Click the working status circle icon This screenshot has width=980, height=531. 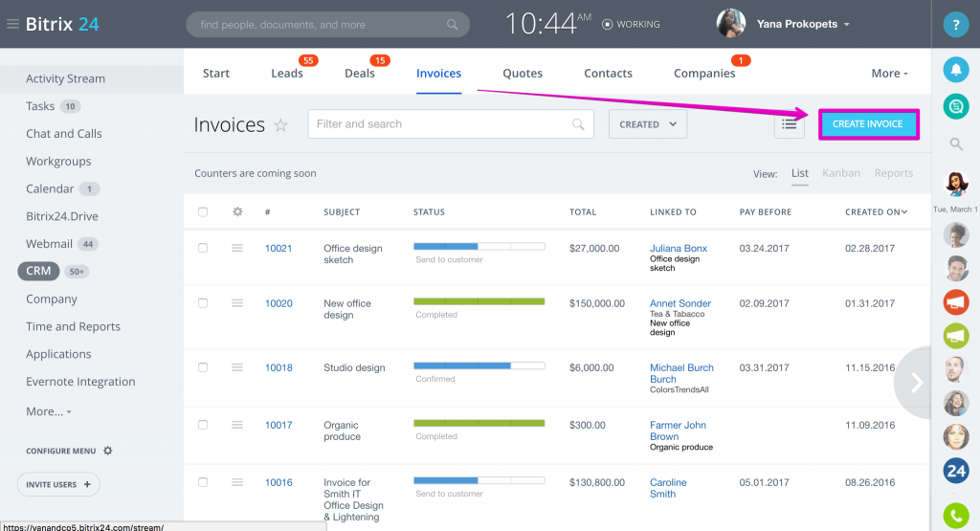607,24
